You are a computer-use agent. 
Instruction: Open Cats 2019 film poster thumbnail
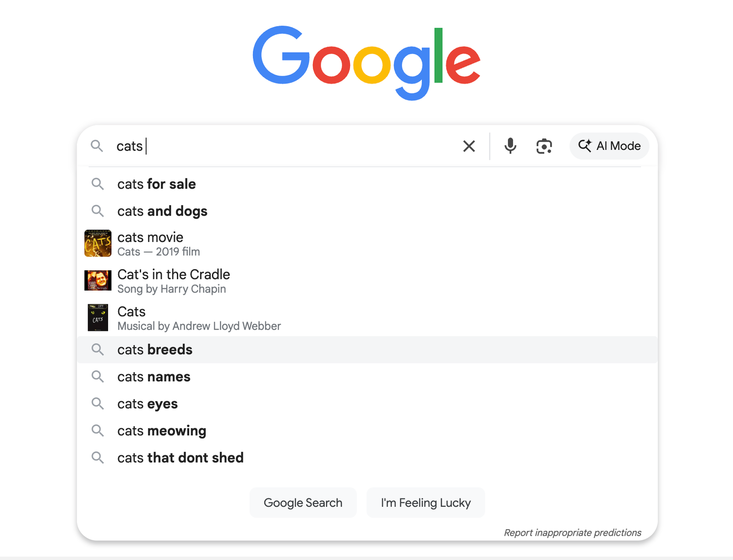pyautogui.click(x=98, y=243)
